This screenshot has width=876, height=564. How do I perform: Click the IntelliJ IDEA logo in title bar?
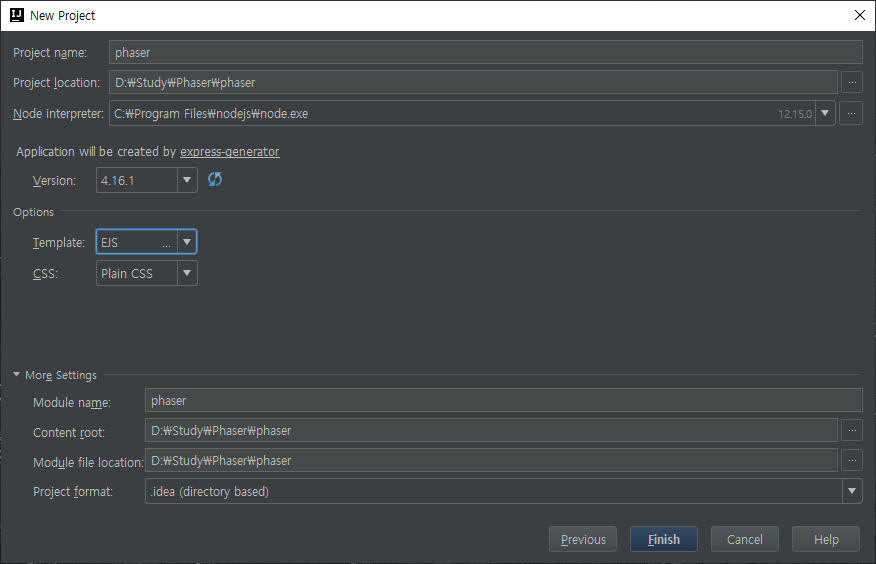(17, 15)
